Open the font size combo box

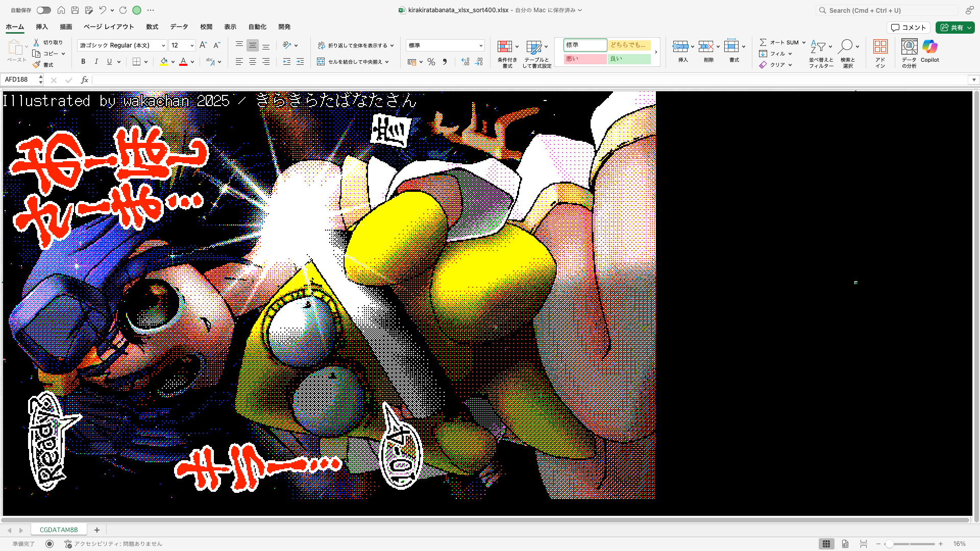coord(182,45)
